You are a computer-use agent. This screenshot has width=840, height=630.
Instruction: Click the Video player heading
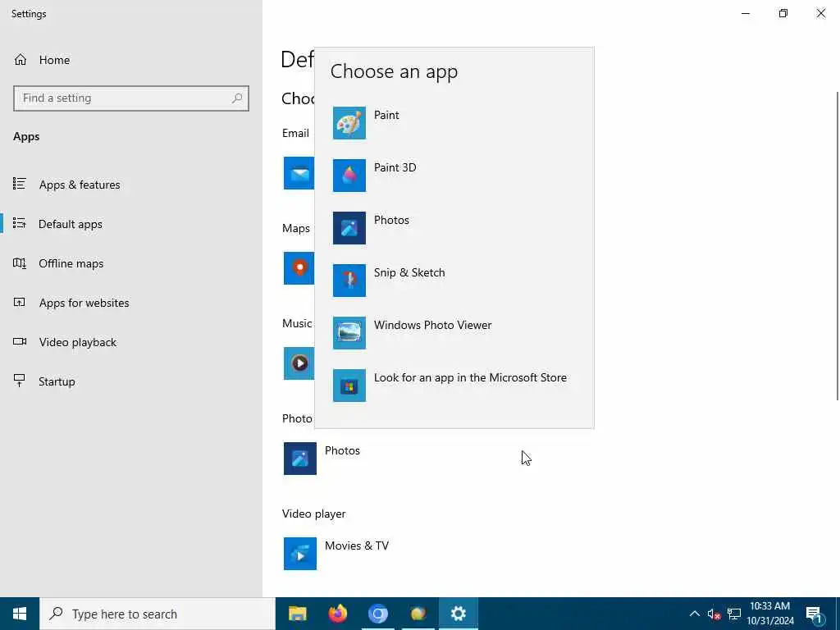pyautogui.click(x=314, y=514)
